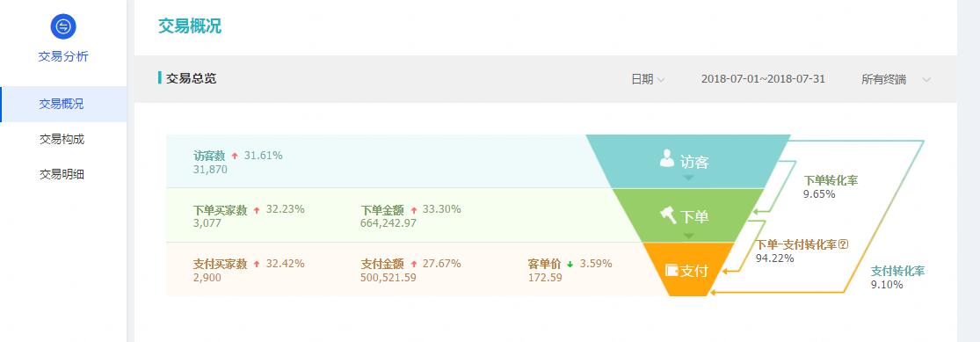Click the red up arrow next to 访客数

click(x=235, y=156)
